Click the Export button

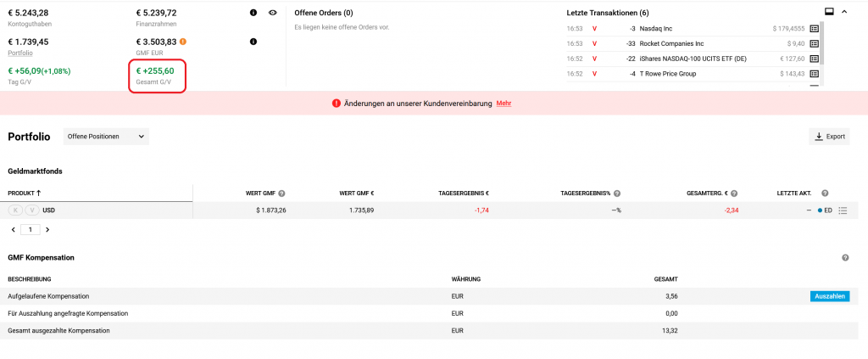click(829, 137)
